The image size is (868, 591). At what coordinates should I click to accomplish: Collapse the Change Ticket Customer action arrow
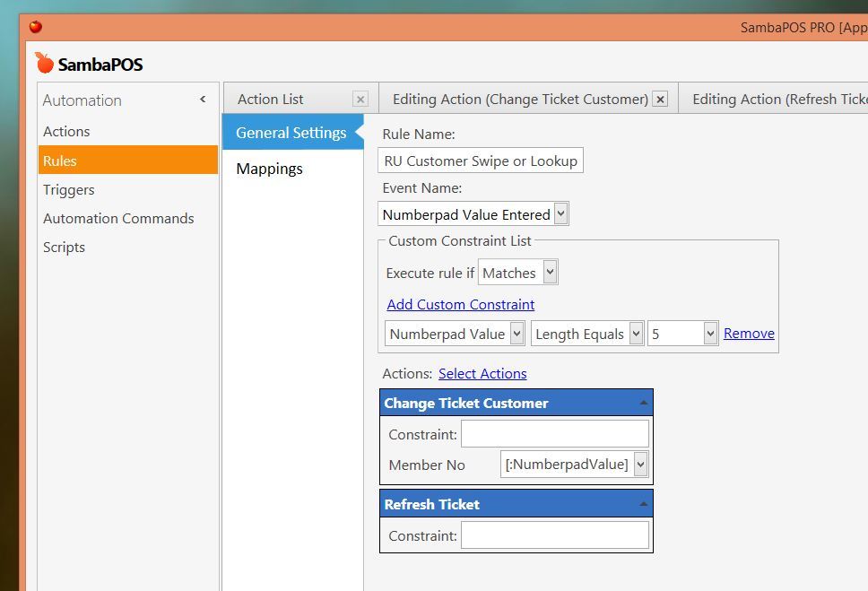pyautogui.click(x=643, y=403)
